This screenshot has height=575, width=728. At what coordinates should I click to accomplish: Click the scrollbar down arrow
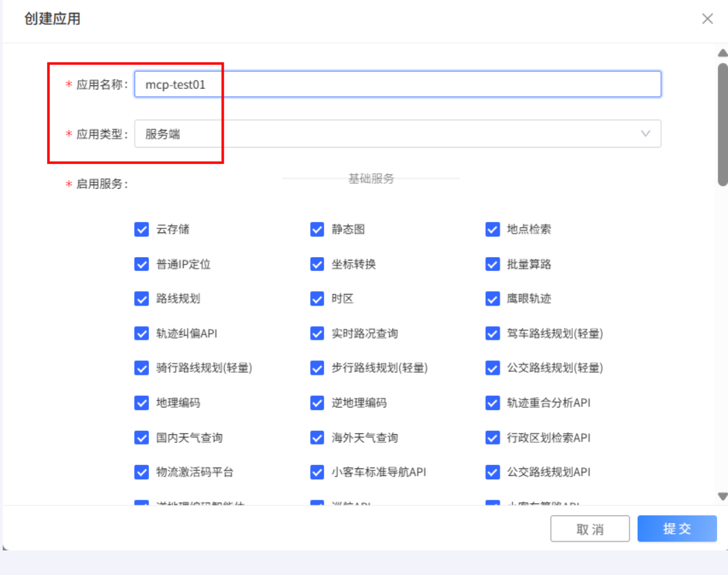[723, 496]
